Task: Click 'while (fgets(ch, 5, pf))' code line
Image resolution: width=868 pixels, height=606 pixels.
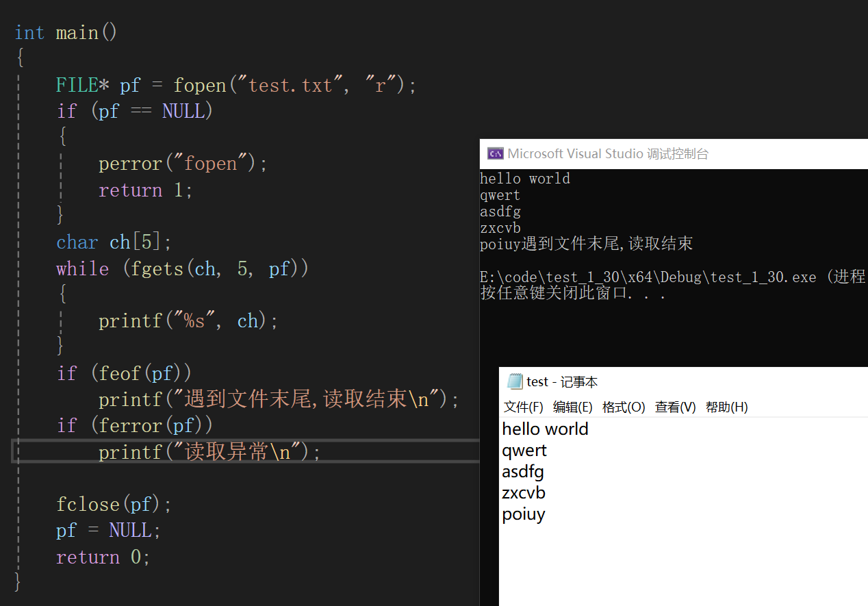Action: pyautogui.click(x=183, y=268)
